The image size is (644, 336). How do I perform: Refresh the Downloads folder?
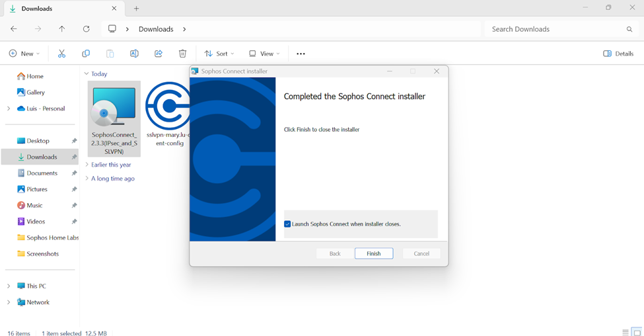pyautogui.click(x=87, y=29)
